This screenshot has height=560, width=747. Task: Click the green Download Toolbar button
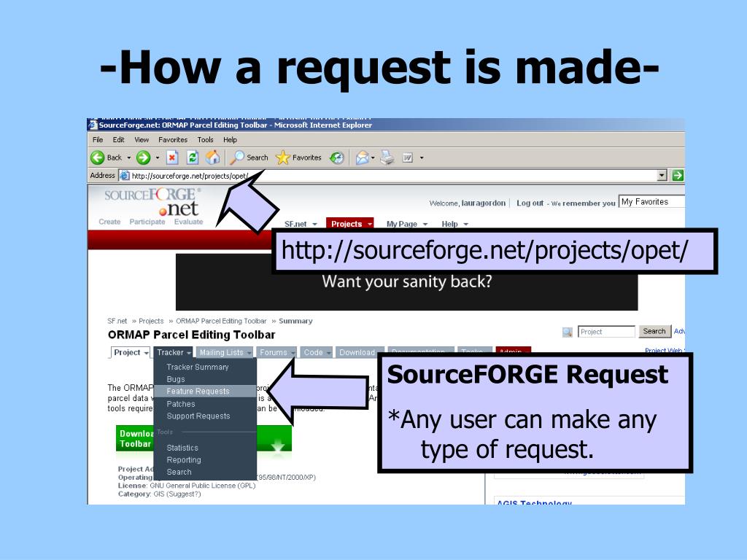(204, 438)
